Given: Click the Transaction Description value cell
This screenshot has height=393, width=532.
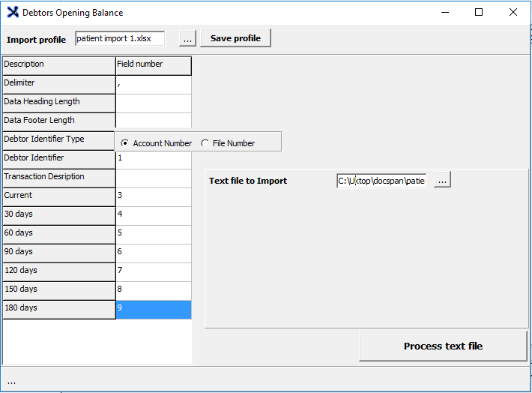Looking at the screenshot, I should coord(154,177).
